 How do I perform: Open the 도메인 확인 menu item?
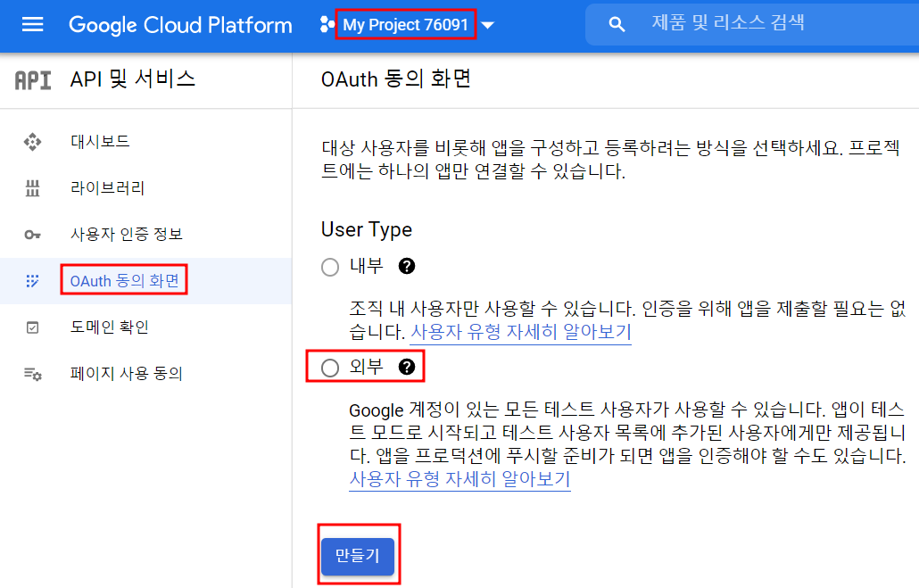[x=109, y=327]
